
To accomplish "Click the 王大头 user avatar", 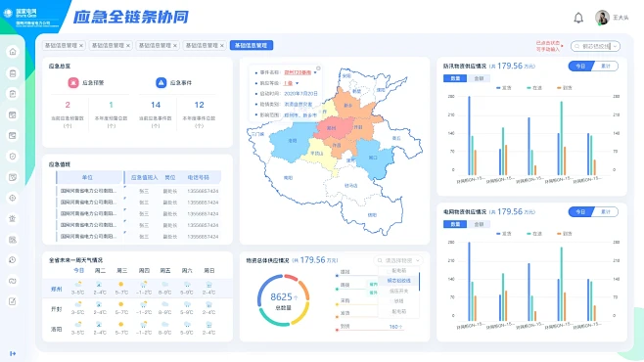I will (602, 18).
